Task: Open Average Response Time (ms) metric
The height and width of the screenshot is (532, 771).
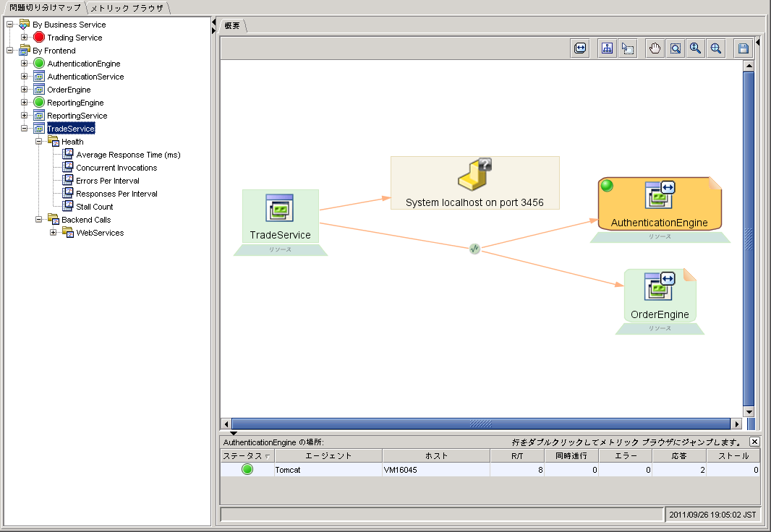Action: [x=128, y=155]
